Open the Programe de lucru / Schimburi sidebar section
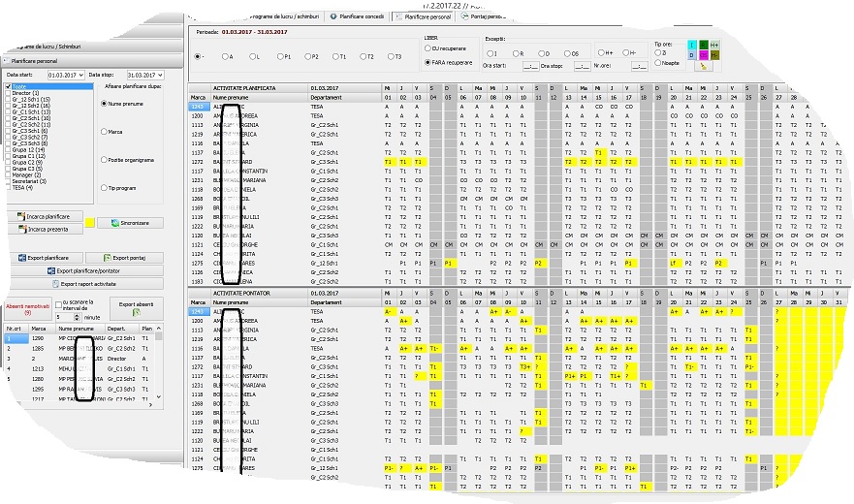The height and width of the screenshot is (504, 854). point(91,47)
